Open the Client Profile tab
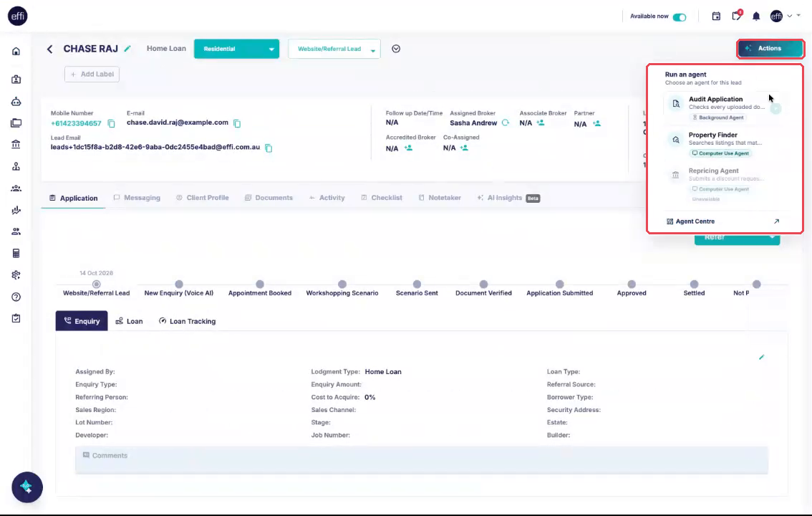The width and height of the screenshot is (812, 516). [x=203, y=198]
